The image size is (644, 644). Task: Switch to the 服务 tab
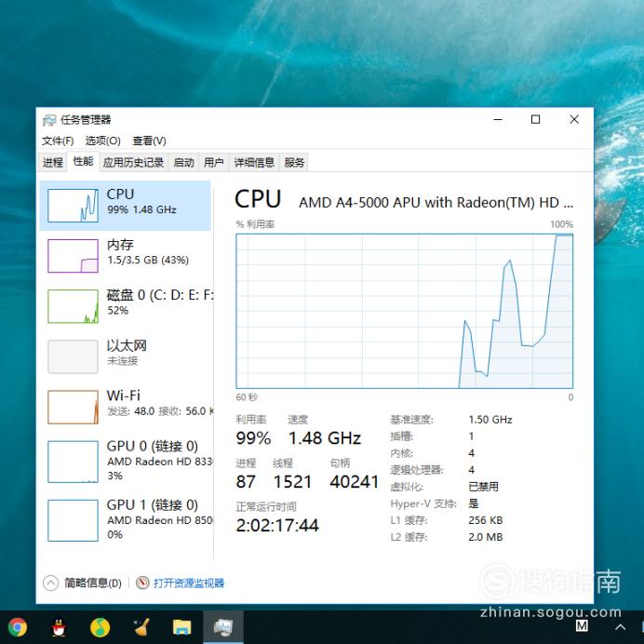294,163
